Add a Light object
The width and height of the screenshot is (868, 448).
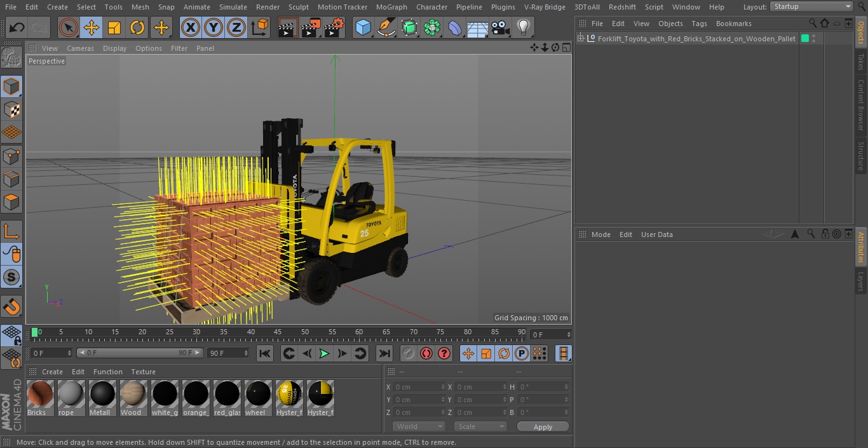tap(524, 28)
